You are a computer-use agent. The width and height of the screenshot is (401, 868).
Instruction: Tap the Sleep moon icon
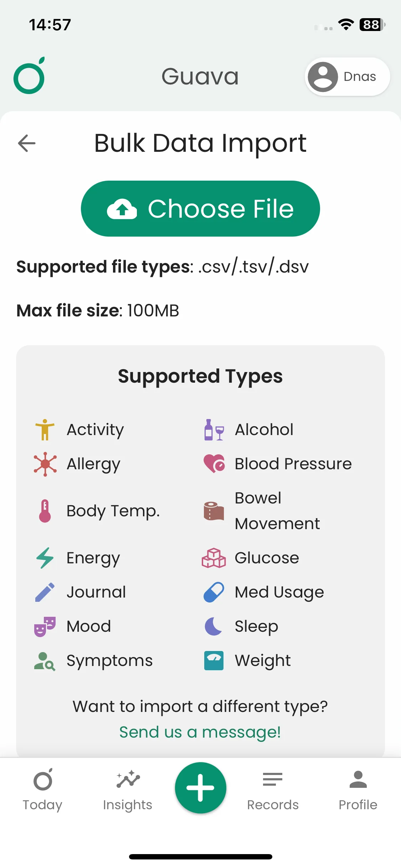214,626
